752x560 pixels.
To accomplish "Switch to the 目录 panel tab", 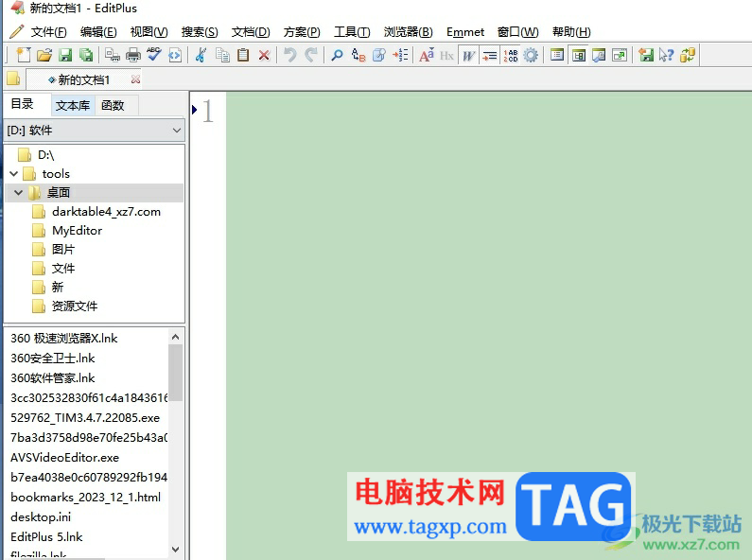I will coord(22,104).
